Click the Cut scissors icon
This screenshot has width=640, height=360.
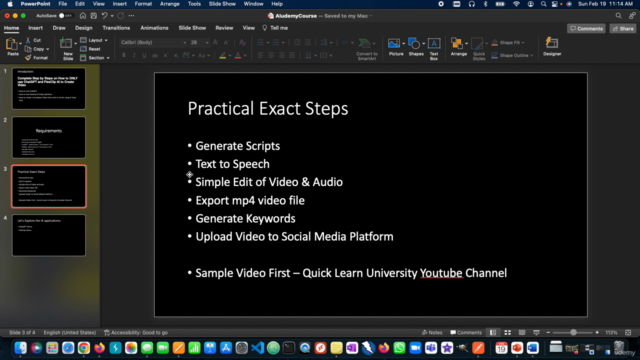[x=28, y=40]
